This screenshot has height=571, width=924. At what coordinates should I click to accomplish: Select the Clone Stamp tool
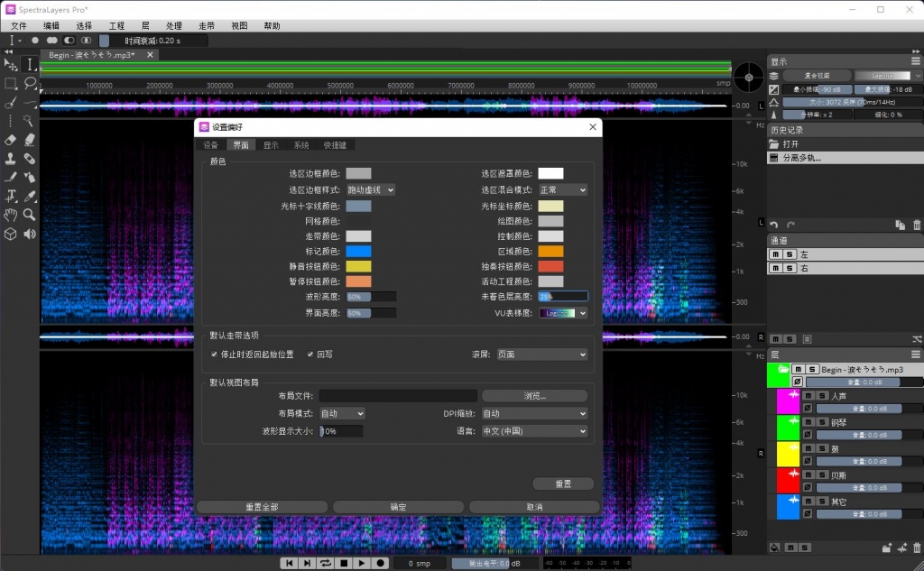11,159
